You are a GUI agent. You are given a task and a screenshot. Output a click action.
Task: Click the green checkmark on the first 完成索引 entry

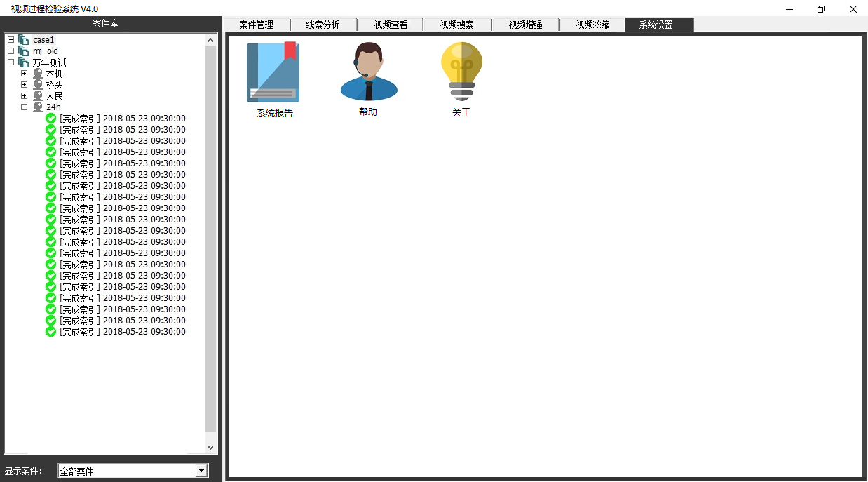(50, 118)
